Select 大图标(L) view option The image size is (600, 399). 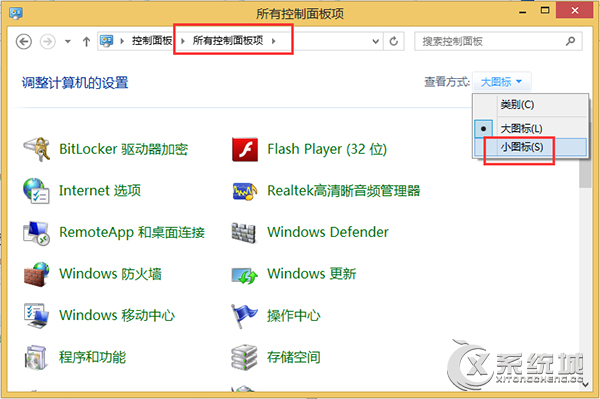point(530,128)
